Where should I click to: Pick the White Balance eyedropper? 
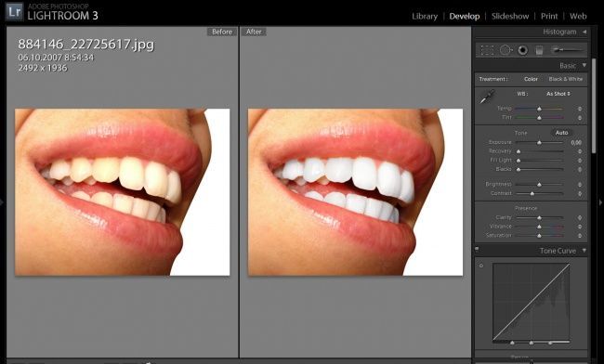click(487, 97)
